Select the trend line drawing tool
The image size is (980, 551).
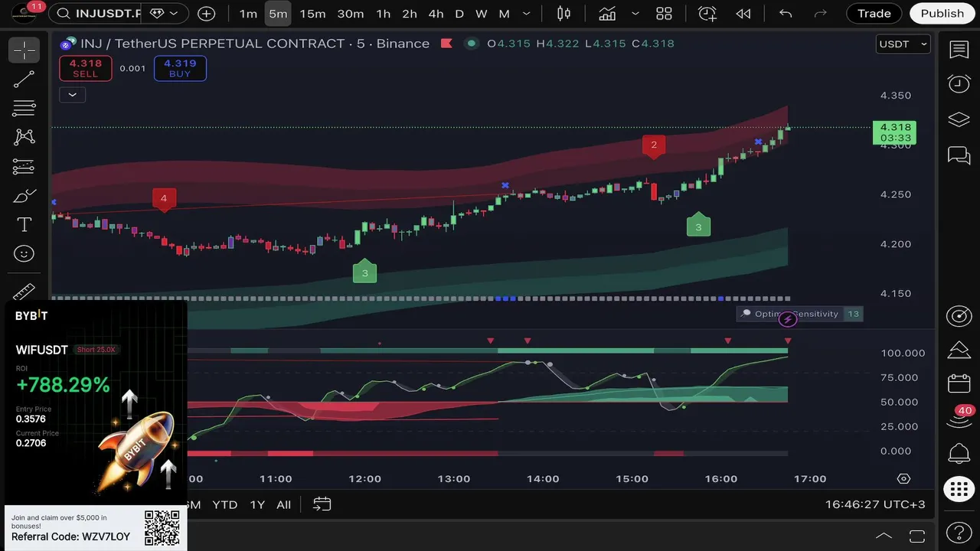24,80
